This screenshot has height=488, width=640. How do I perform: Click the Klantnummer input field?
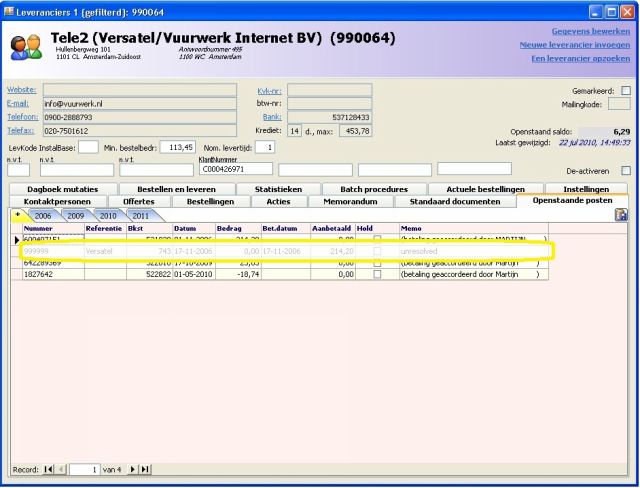pos(236,169)
